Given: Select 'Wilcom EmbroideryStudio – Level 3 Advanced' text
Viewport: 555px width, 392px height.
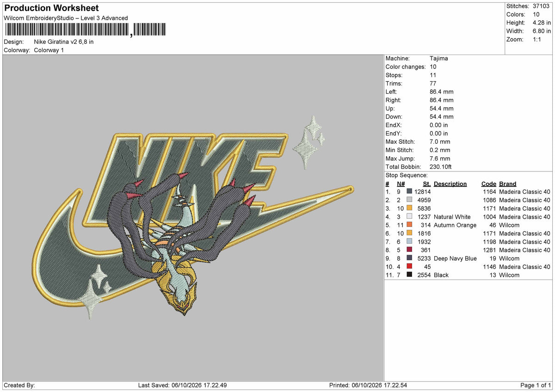Looking at the screenshot, I should click(66, 18).
